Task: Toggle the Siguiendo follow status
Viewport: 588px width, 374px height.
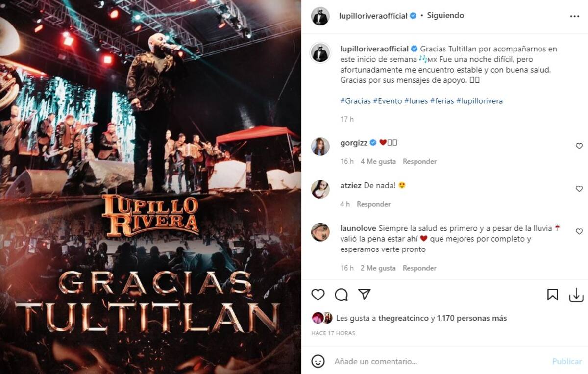Action: tap(445, 15)
